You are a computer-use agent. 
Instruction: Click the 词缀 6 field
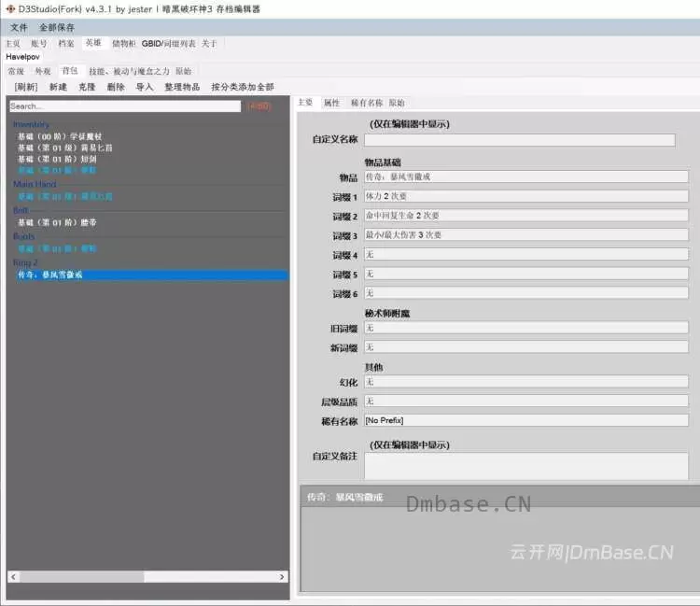coord(526,293)
